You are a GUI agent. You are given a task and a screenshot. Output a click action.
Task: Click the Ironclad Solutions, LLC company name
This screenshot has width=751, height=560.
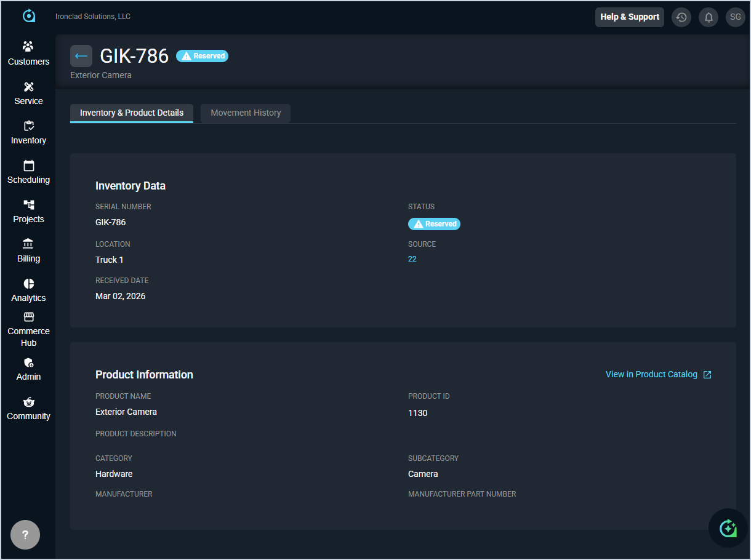[x=93, y=17]
